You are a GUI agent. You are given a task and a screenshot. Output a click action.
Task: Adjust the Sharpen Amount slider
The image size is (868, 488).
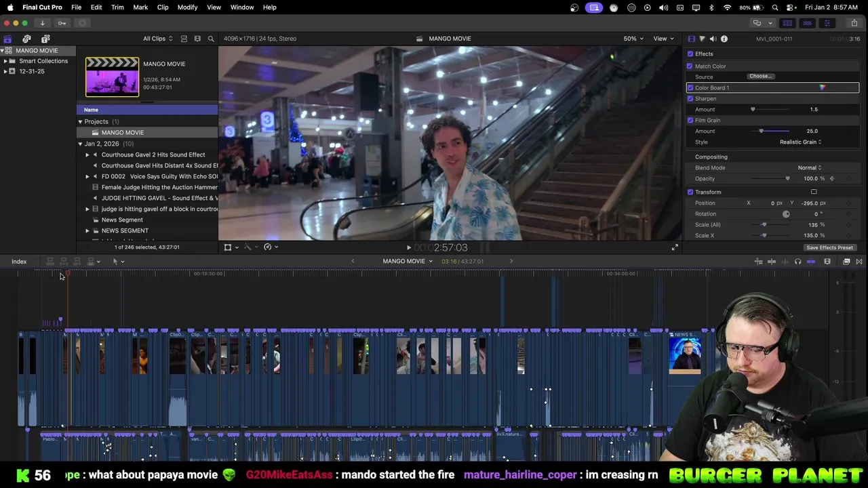(753, 110)
